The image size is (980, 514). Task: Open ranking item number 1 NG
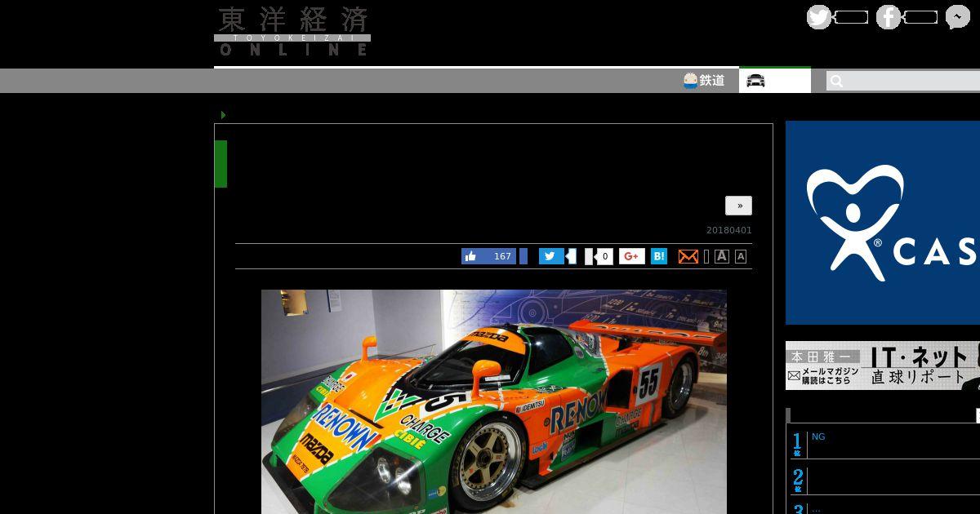[x=818, y=436]
